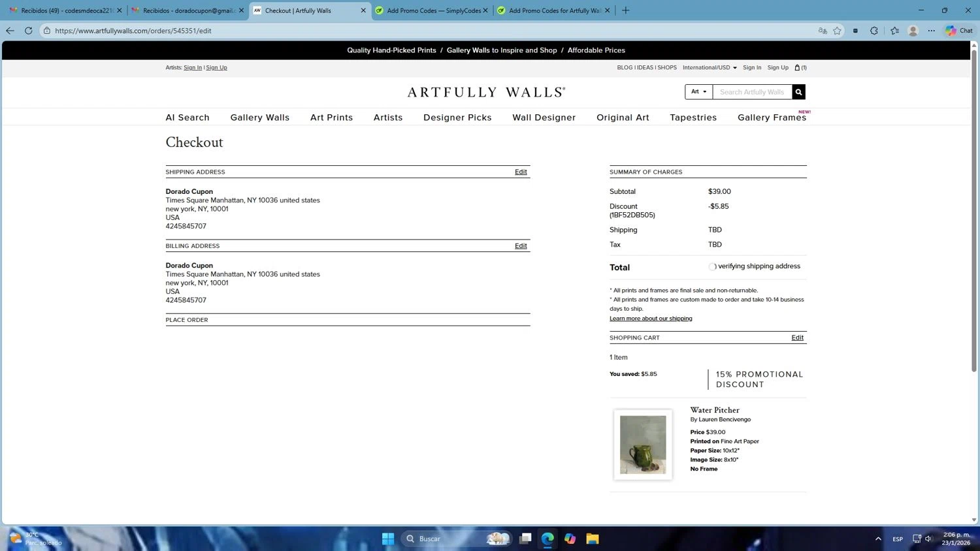
Task: Open File Explorer from the taskbar
Action: pos(593,539)
